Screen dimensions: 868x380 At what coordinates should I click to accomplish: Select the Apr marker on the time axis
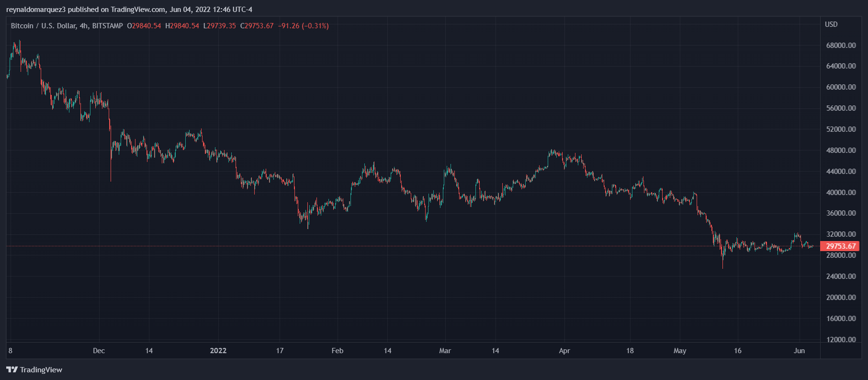coord(564,351)
